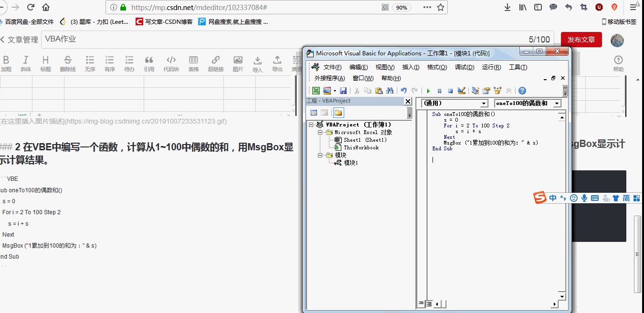644x313 pixels.
Task: Open the Insert object dropdown arrow in VBA toolbar
Action: point(335,91)
